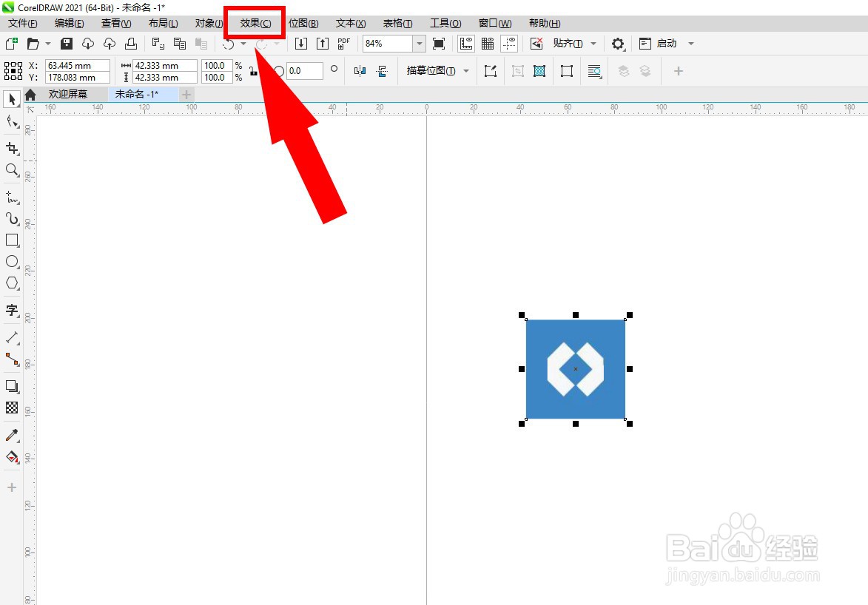The image size is (868, 605).
Task: Open the 84% zoom level dropdown
Action: point(419,44)
